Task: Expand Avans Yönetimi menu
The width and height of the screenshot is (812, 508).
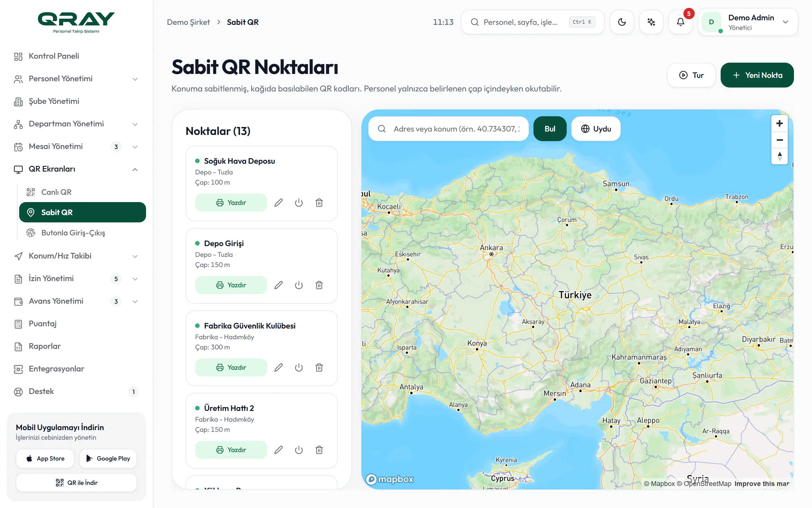Action: click(76, 301)
